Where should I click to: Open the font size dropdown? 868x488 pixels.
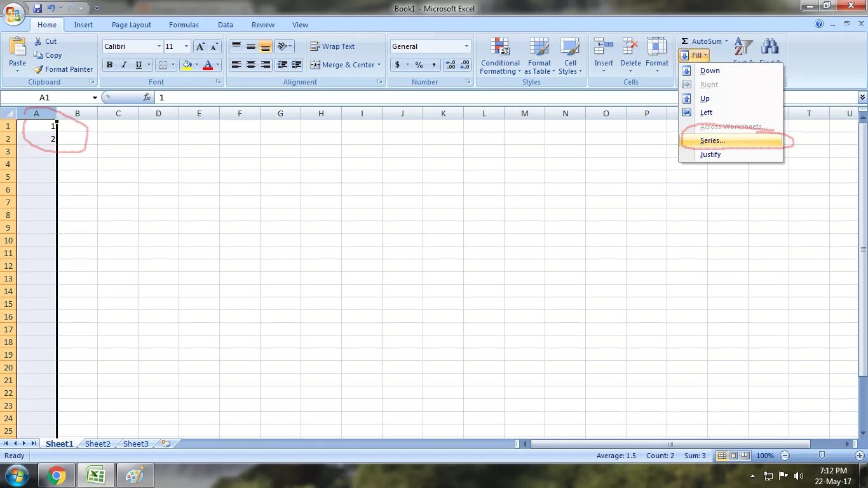coord(186,46)
